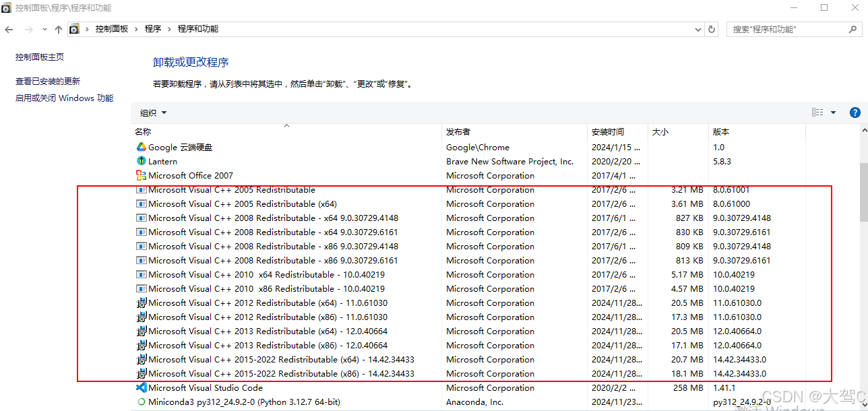Click icon of Visual C++ 2015-2022 Redistributable (x64)
The image size is (868, 411).
[x=142, y=359]
